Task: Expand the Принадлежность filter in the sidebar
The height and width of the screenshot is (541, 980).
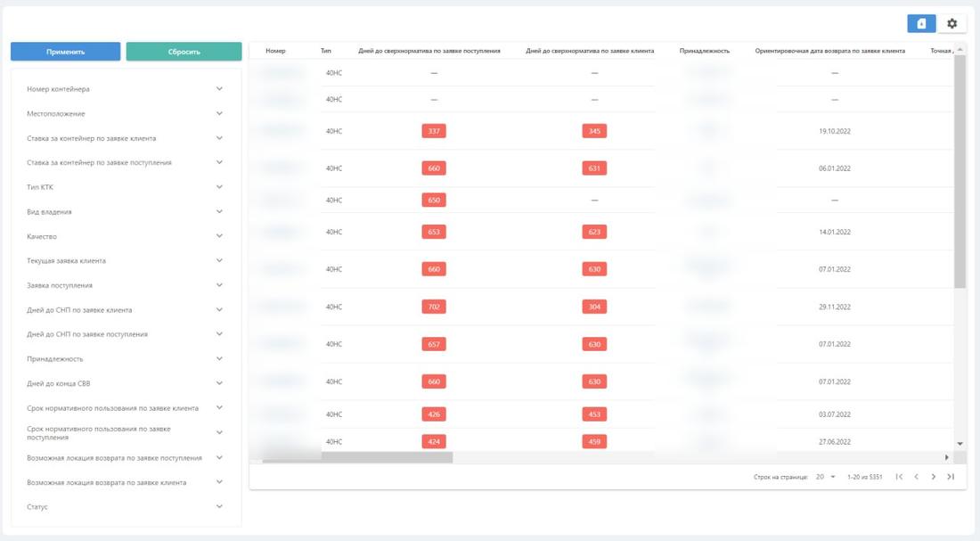Action: [x=125, y=359]
